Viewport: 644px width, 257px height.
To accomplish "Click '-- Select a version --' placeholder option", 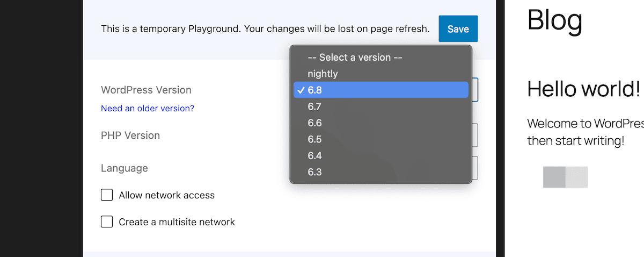I will click(x=381, y=58).
